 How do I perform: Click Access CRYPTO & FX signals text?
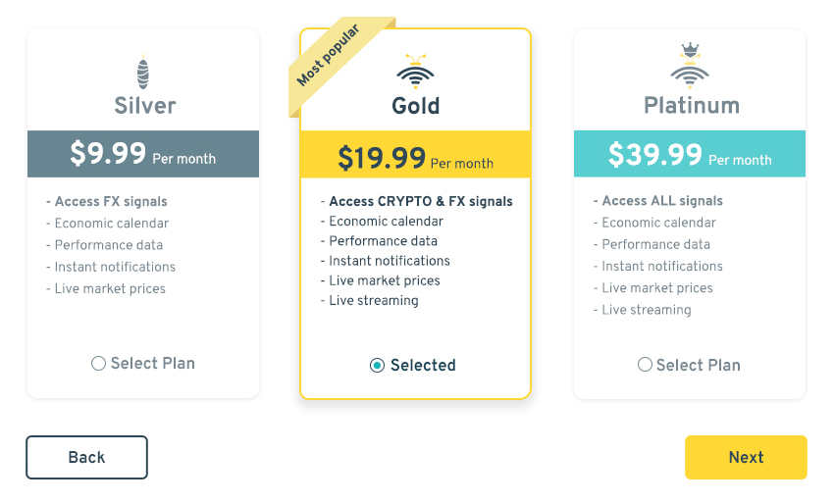tap(420, 201)
